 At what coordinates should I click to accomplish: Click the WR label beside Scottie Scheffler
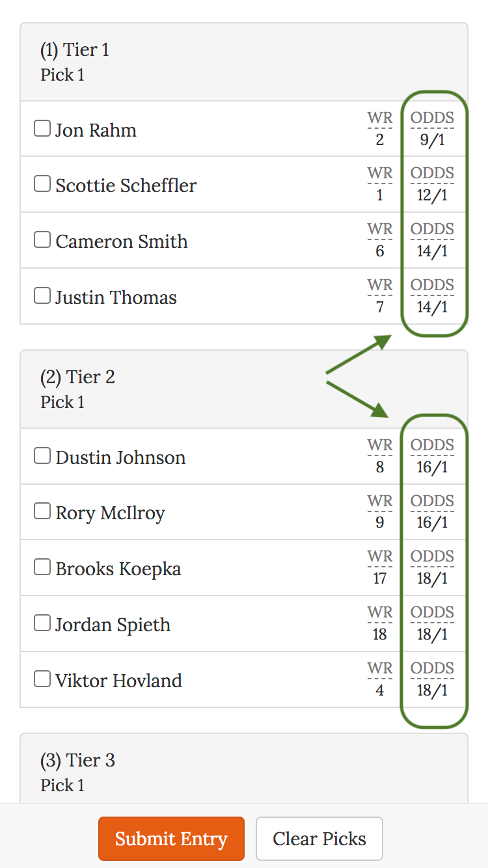[x=380, y=174]
